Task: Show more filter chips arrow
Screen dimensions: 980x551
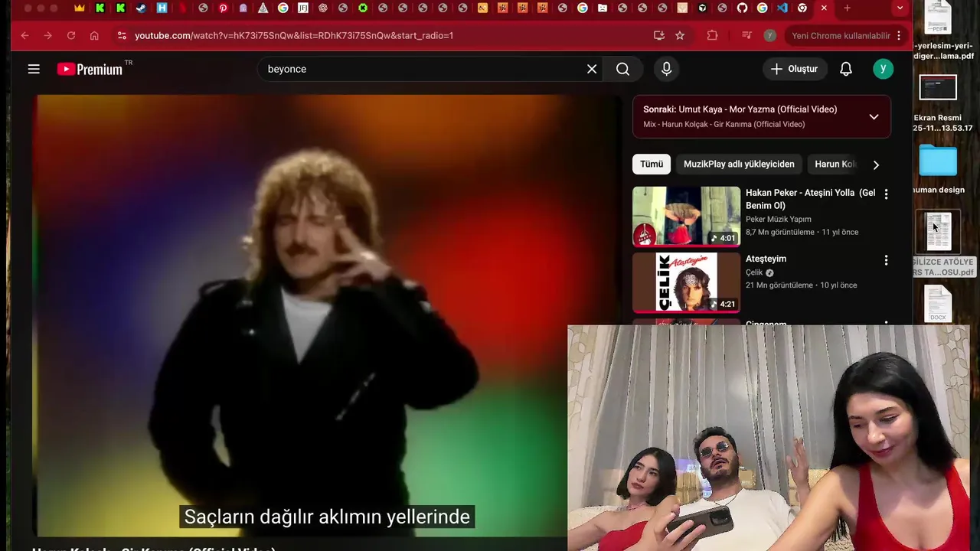Action: pyautogui.click(x=876, y=165)
